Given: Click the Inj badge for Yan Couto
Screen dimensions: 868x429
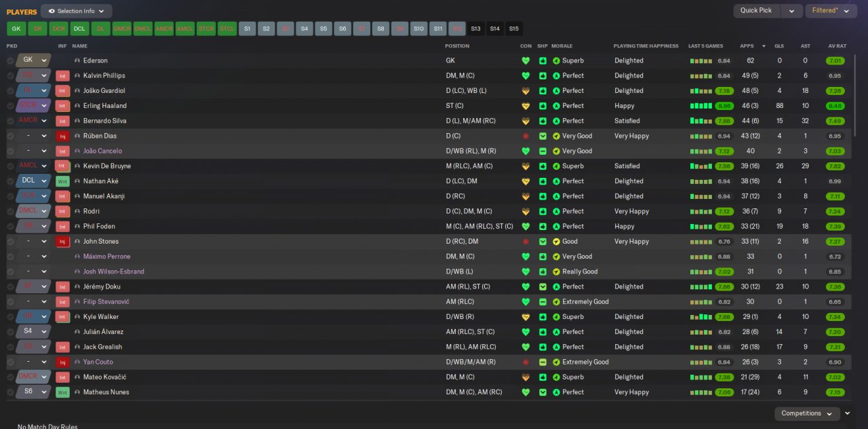Looking at the screenshot, I should pyautogui.click(x=62, y=362).
